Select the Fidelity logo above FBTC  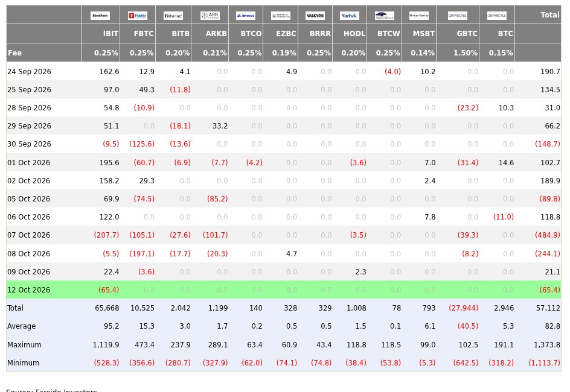pyautogui.click(x=138, y=16)
